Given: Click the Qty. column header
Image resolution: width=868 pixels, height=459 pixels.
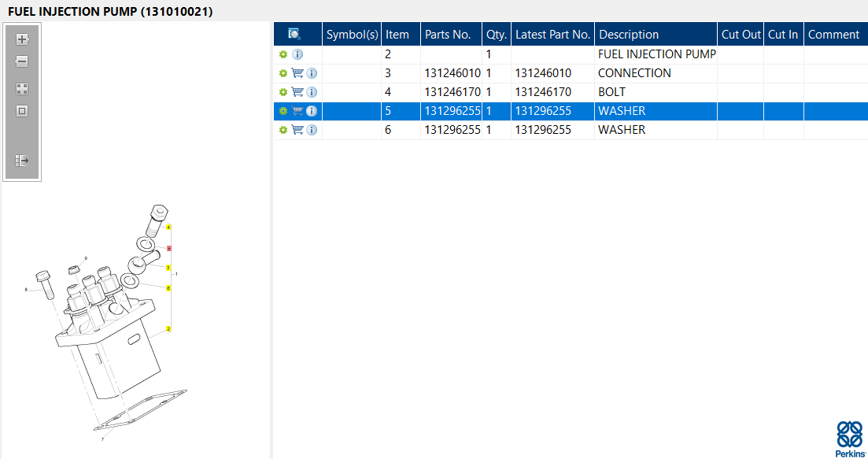Looking at the screenshot, I should coord(496,35).
